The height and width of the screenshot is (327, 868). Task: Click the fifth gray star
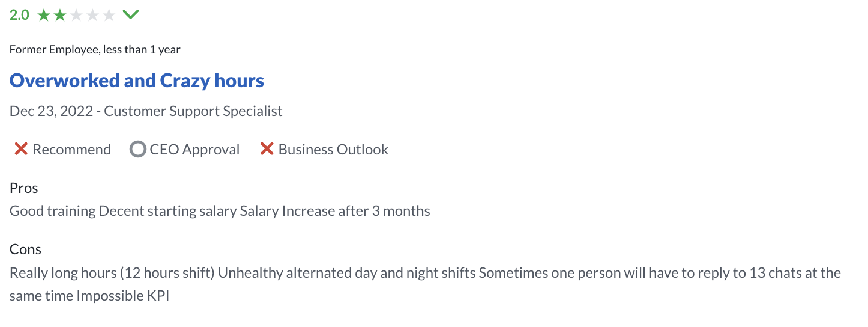click(x=109, y=15)
